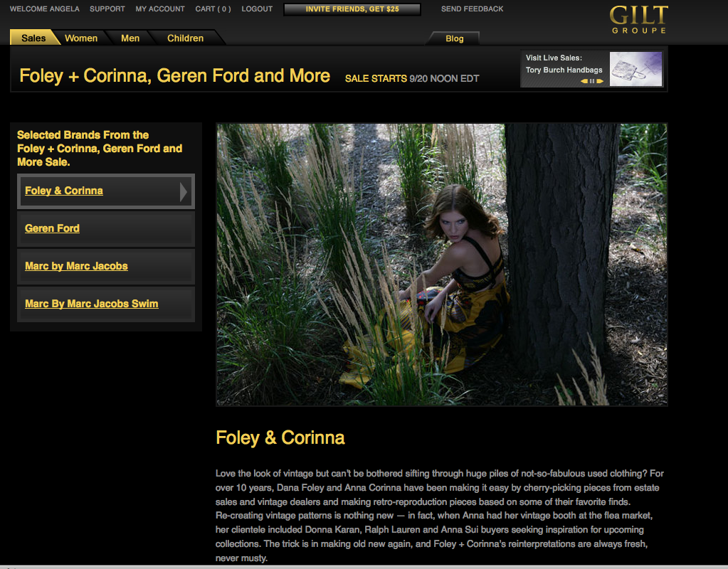
Task: Select the Children tab
Action: coord(185,38)
